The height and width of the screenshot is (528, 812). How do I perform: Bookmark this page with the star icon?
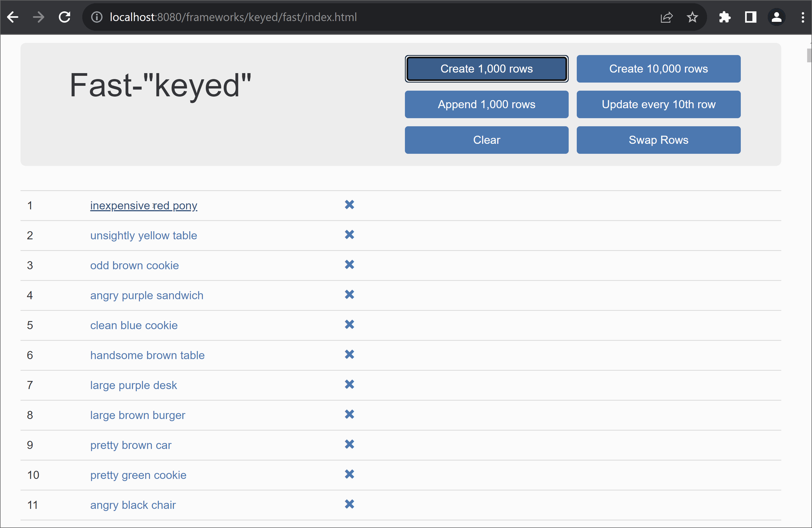[692, 17]
